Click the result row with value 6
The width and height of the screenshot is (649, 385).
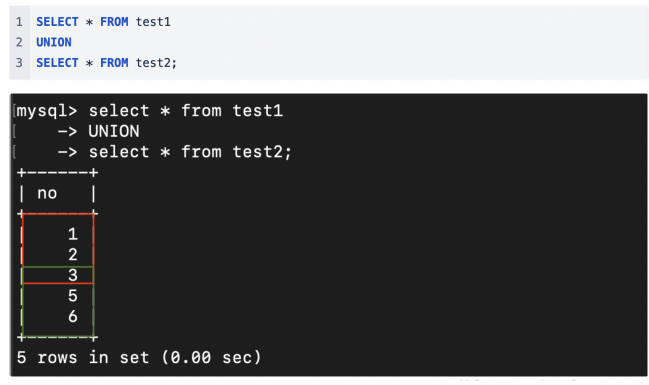(58, 317)
